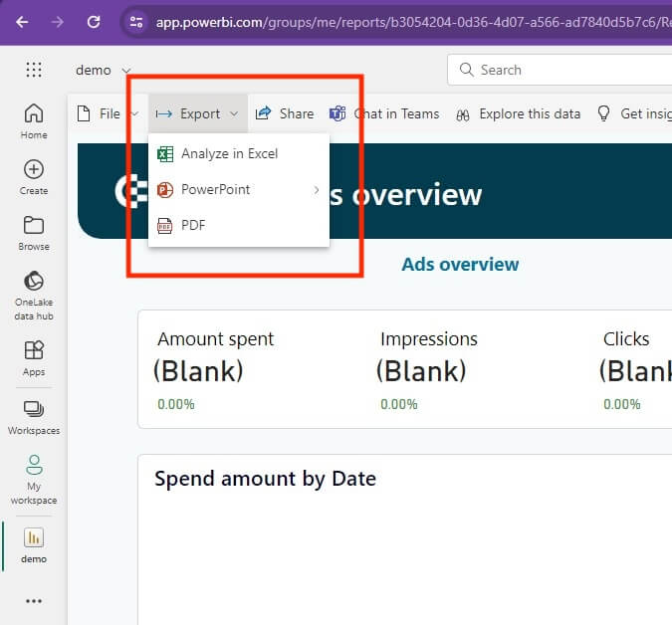The height and width of the screenshot is (625, 672).
Task: Select Analyze in Excel option
Action: pyautogui.click(x=229, y=154)
